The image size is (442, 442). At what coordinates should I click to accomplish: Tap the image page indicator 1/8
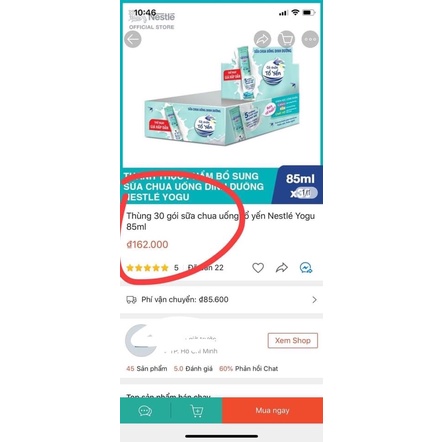[x=306, y=193]
